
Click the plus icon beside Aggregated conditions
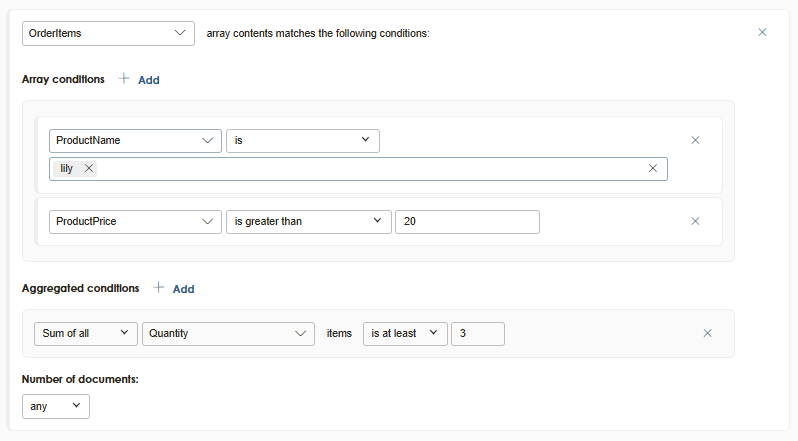(x=159, y=288)
